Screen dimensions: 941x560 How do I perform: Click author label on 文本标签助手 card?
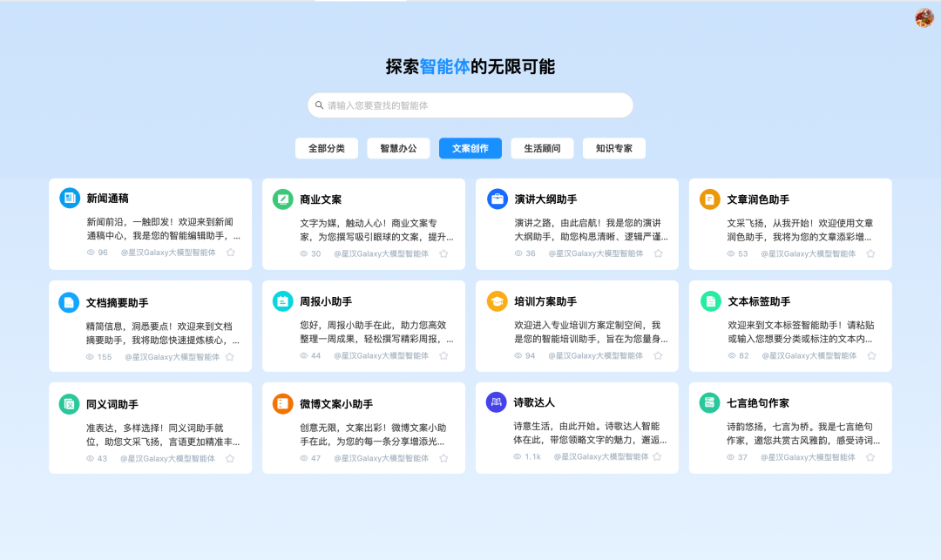809,355
